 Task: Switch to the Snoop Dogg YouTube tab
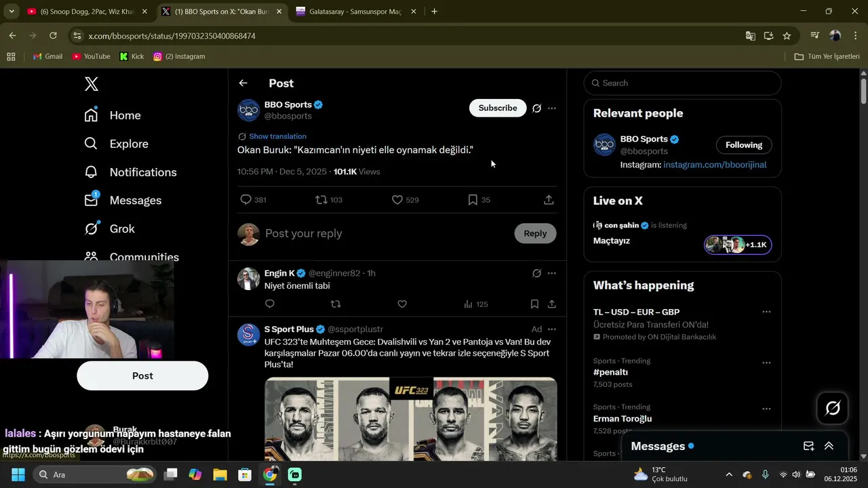[87, 12]
